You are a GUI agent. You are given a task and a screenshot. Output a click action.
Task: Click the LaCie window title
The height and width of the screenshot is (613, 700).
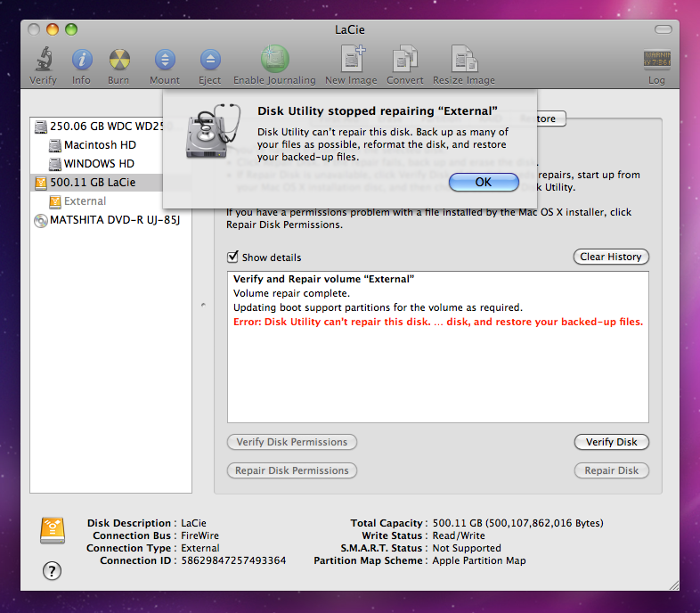coord(350,30)
